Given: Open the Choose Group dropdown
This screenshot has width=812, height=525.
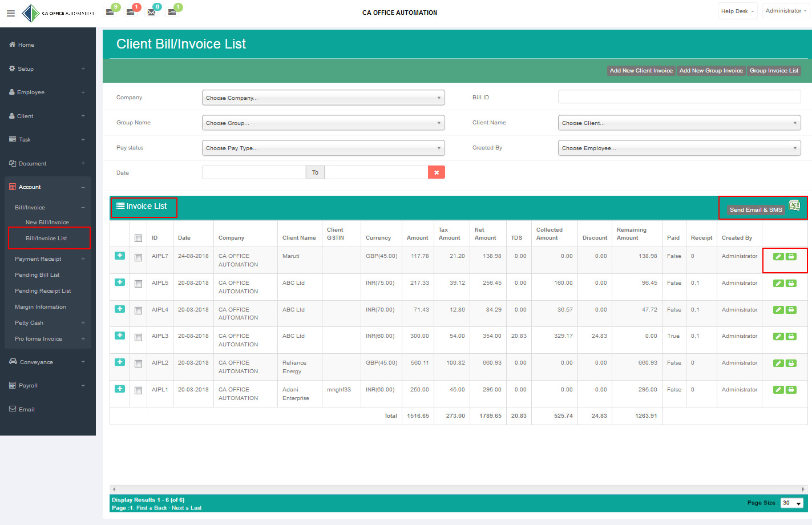Looking at the screenshot, I should [324, 123].
